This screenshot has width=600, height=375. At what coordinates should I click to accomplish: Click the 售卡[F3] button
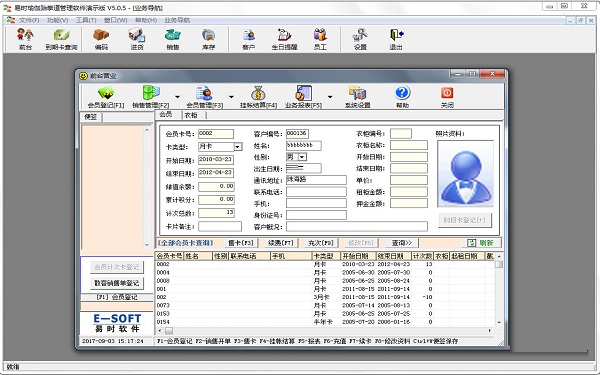click(241, 243)
